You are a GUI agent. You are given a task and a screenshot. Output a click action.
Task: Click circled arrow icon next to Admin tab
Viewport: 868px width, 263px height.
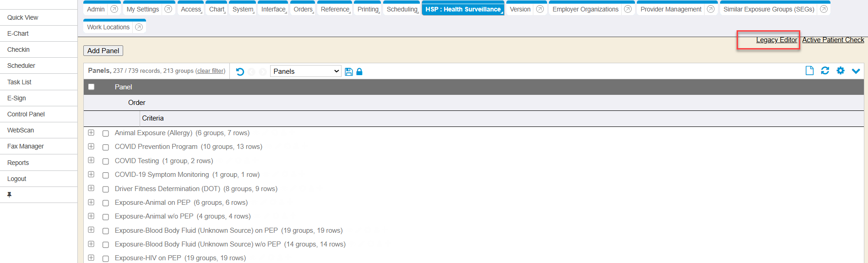click(x=114, y=9)
